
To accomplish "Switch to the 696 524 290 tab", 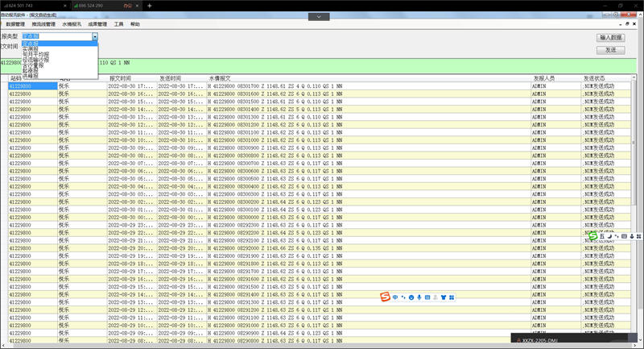I will pos(106,6).
